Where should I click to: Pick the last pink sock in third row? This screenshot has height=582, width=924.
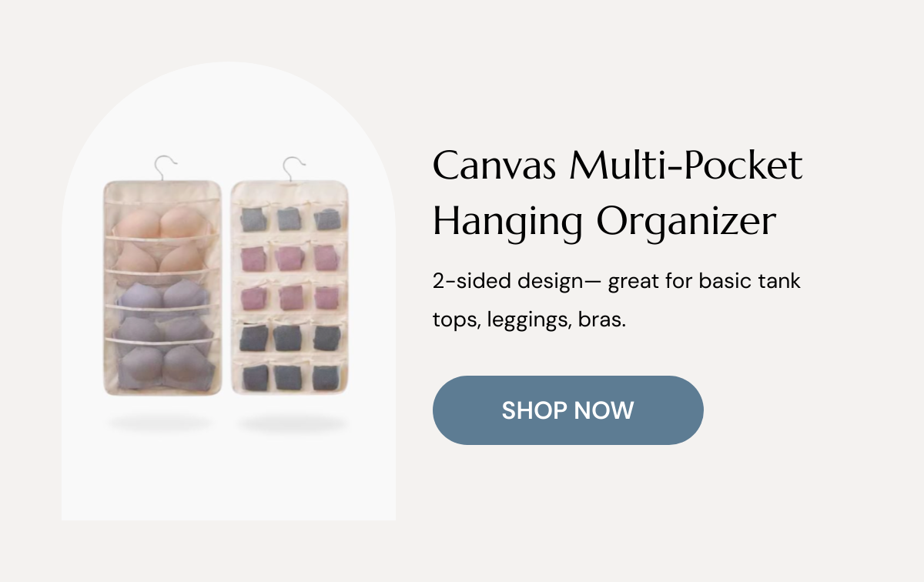326,296
